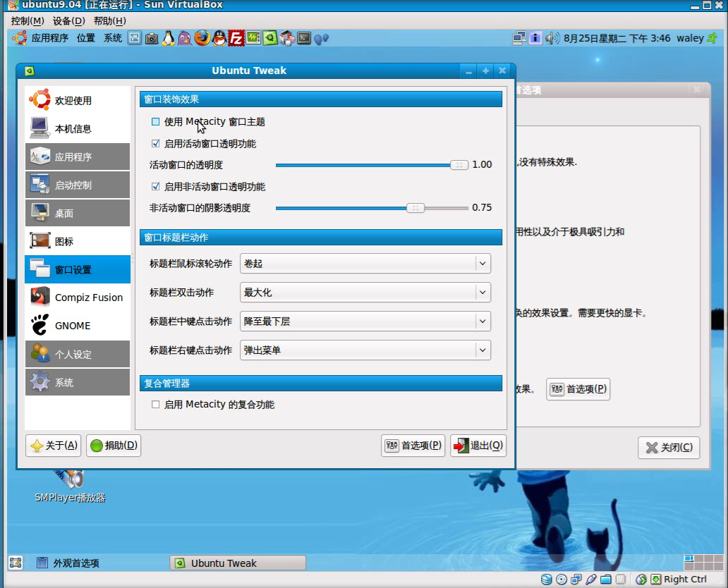Screen dimensions: 728x588
Task: Enable 启用 Metacity 的复合功能 checkbox
Action: [155, 405]
